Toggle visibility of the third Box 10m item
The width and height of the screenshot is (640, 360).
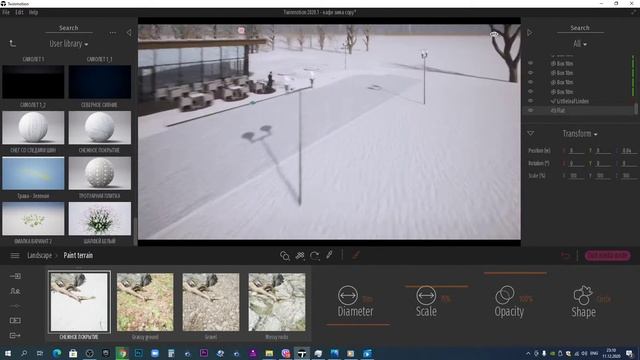[x=530, y=82]
